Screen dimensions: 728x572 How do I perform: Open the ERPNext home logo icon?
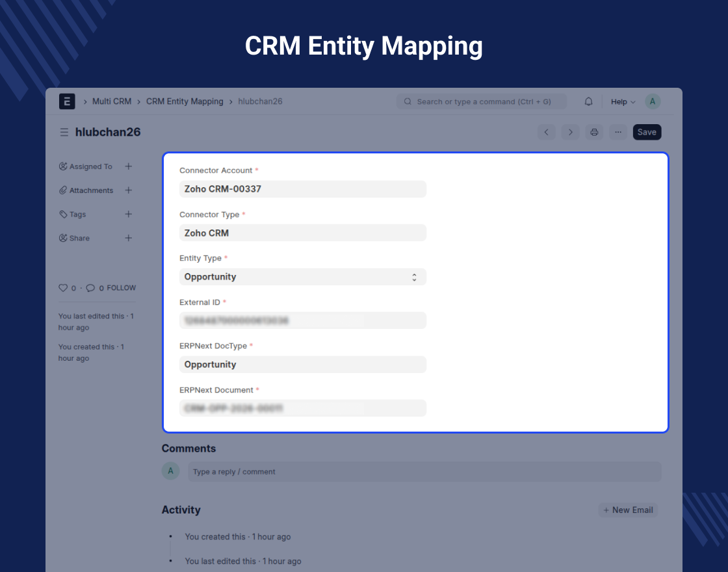[67, 101]
